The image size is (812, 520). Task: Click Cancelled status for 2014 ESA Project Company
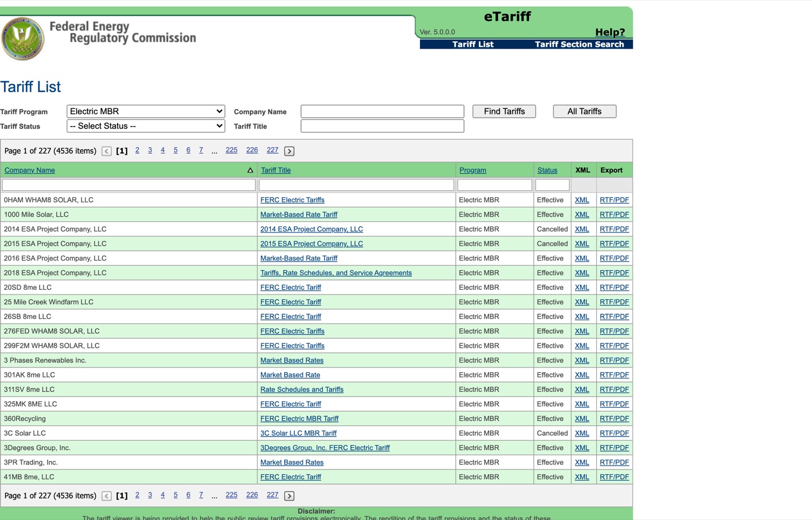(552, 229)
